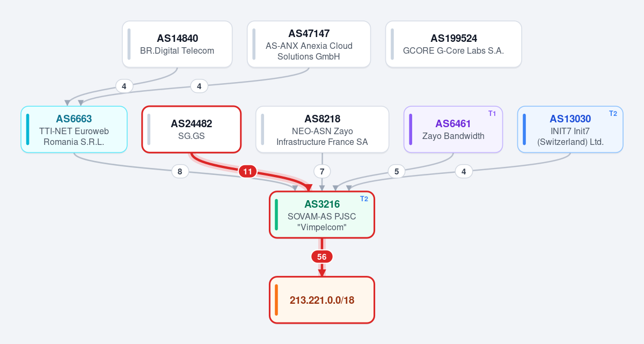
Task: Click the T2 tier badge on AS3216
Action: coord(364,199)
